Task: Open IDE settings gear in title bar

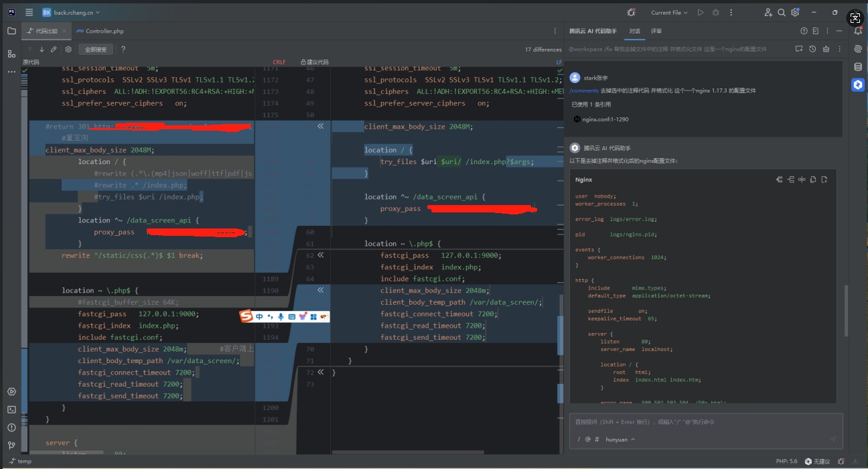Action: [x=795, y=12]
